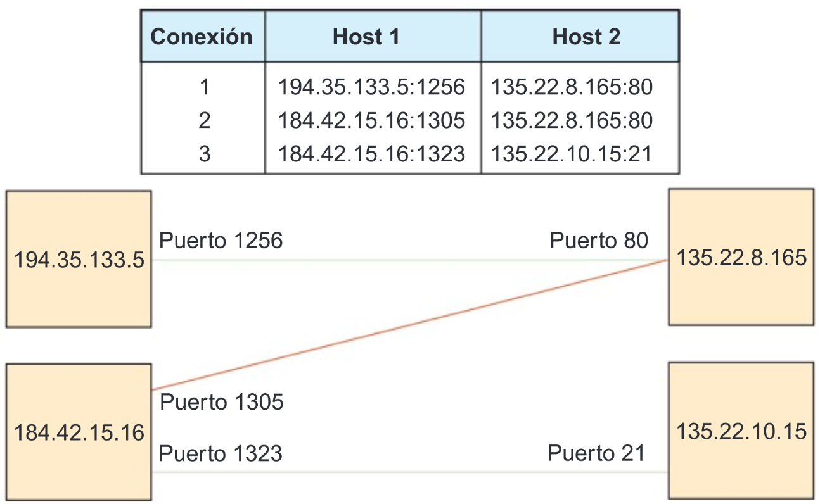Screen dimensions: 820x504
Task: Select the Host 1 column header
Action: tap(366, 37)
